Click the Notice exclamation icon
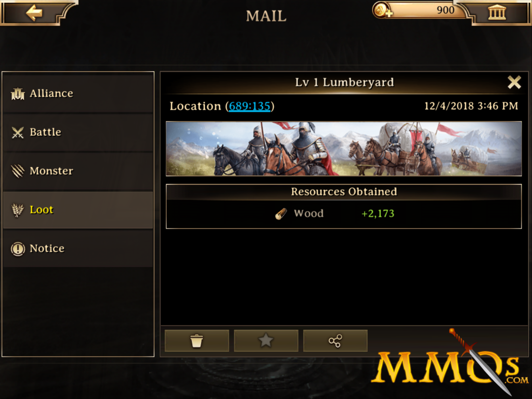This screenshot has width=532, height=399. [x=18, y=249]
